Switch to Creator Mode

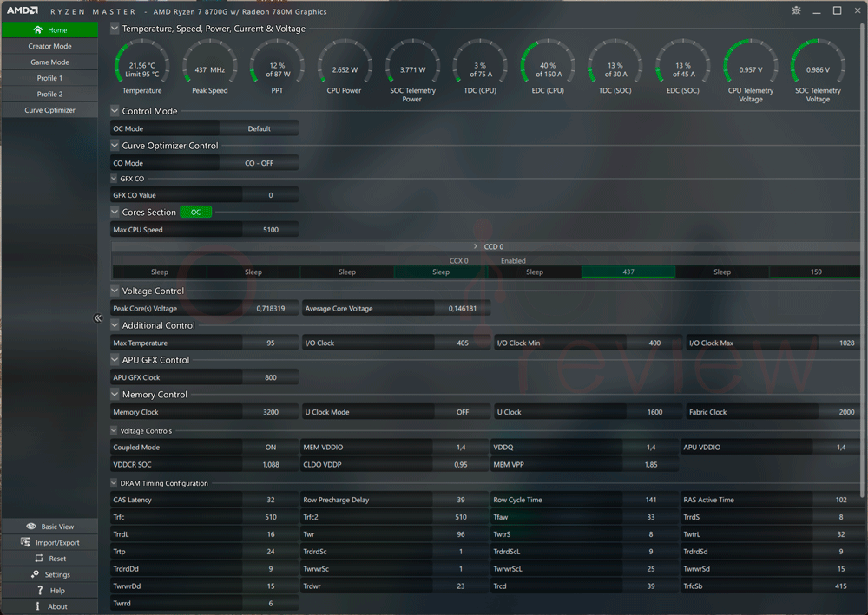point(49,46)
